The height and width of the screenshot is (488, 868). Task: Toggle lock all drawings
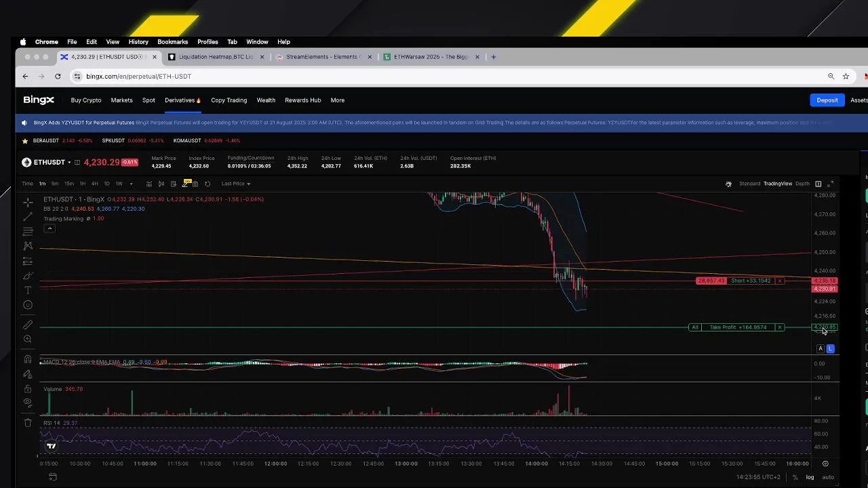pos(28,388)
